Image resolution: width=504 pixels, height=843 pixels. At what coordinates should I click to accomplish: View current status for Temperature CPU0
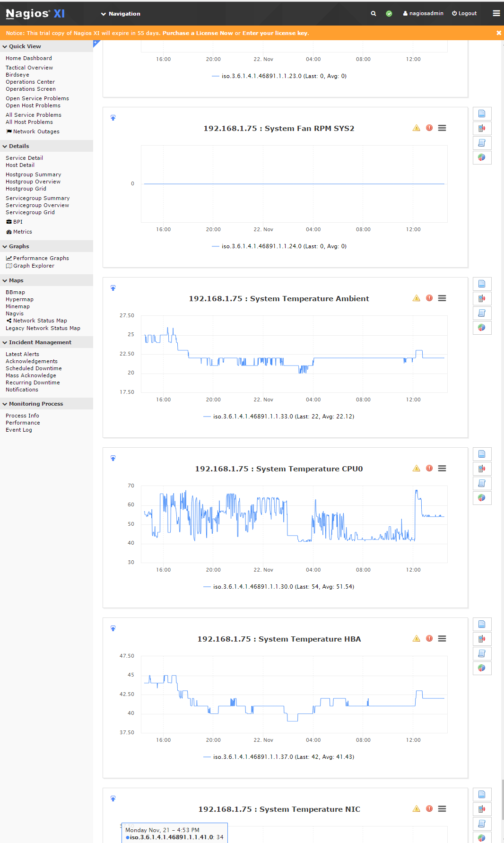(x=482, y=454)
